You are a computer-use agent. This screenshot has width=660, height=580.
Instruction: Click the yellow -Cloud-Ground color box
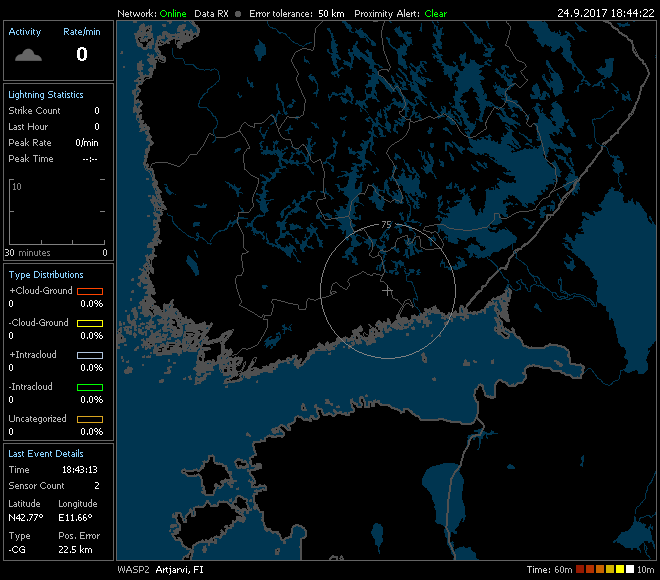pyautogui.click(x=90, y=323)
